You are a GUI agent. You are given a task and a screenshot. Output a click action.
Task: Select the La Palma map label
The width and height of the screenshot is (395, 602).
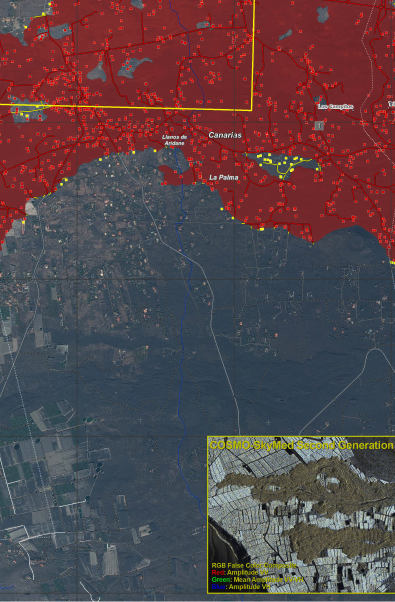(224, 177)
